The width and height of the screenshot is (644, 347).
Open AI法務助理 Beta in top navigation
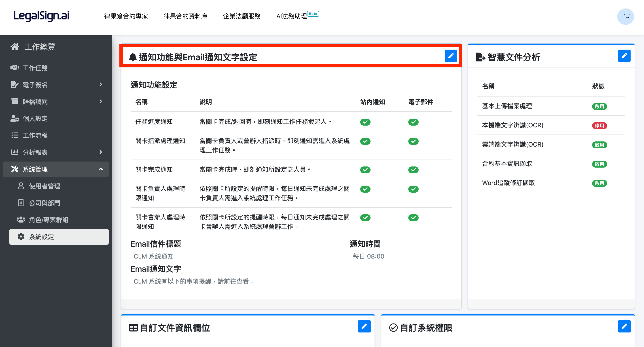point(297,15)
